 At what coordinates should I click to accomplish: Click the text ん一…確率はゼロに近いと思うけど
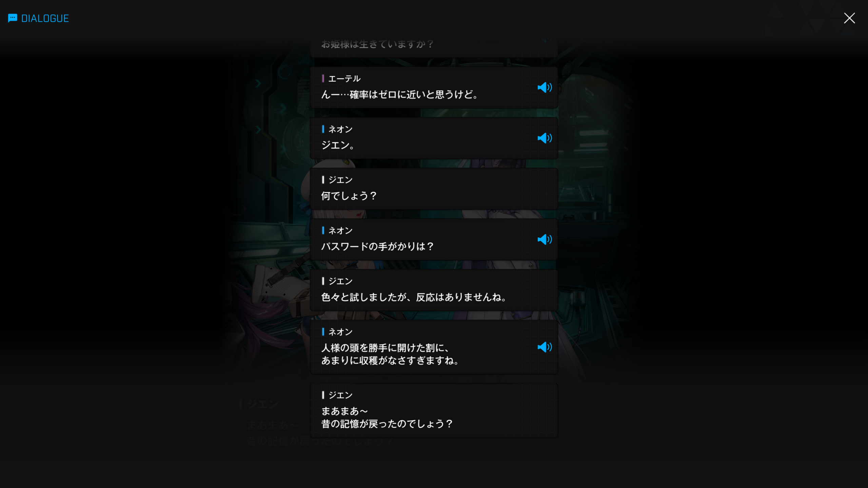click(399, 95)
